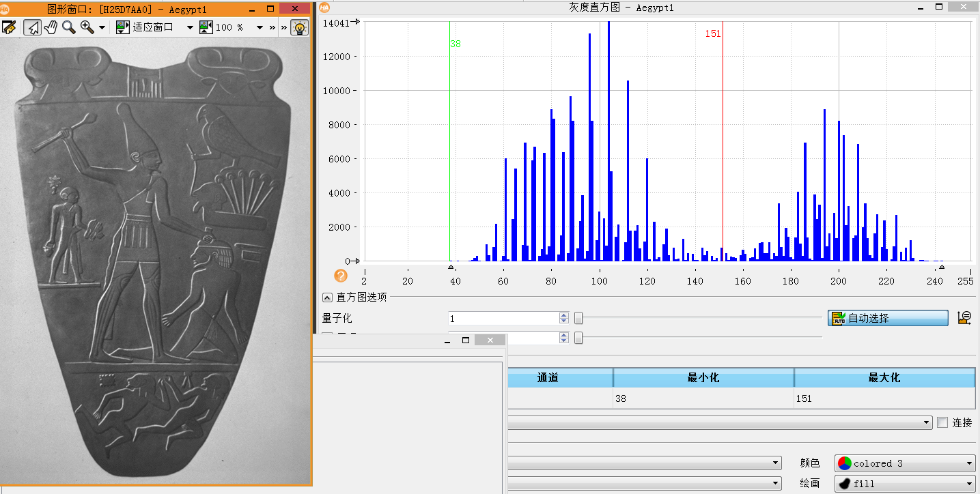
Task: Select the zoom-in plus tool
Action: coord(87,27)
